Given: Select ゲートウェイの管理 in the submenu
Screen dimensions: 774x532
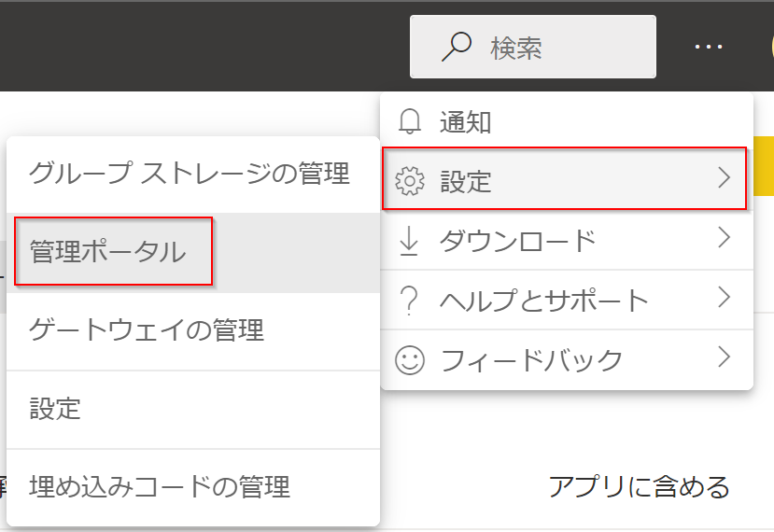Looking at the screenshot, I should 193,330.
